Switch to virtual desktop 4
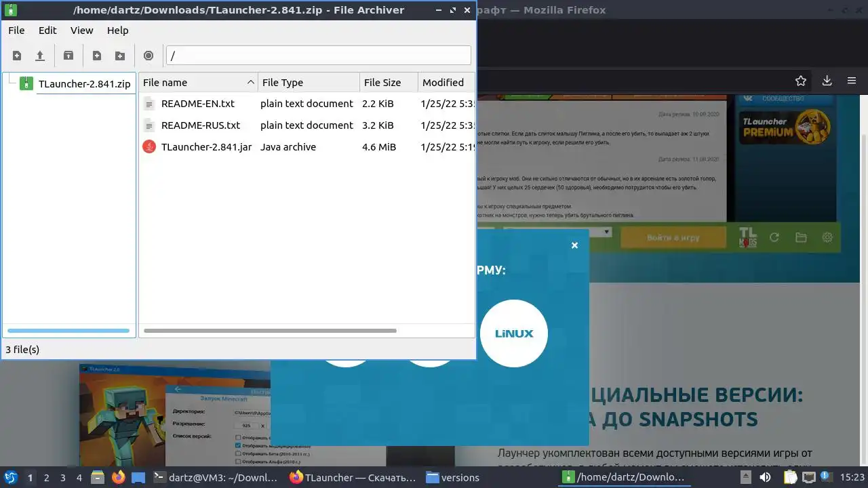 click(79, 477)
